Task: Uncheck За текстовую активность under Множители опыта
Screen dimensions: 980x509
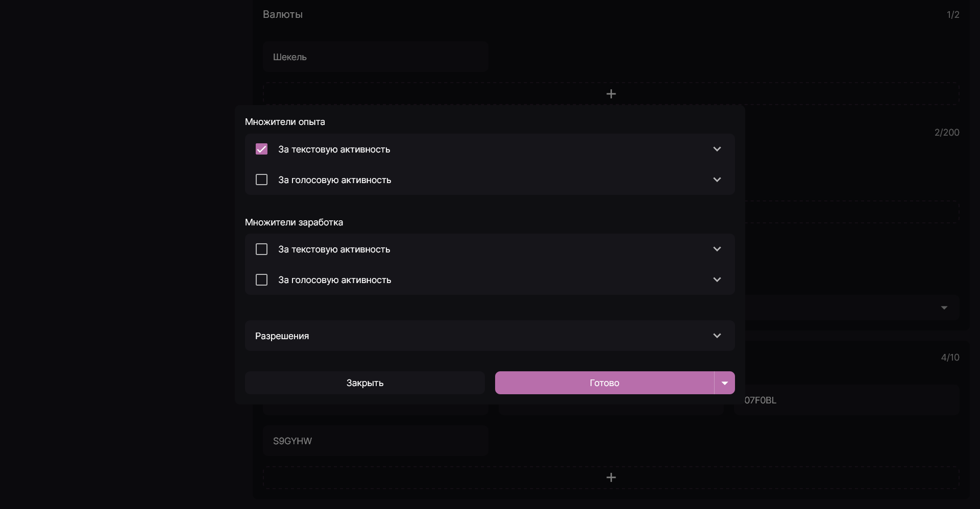Action: pyautogui.click(x=261, y=149)
